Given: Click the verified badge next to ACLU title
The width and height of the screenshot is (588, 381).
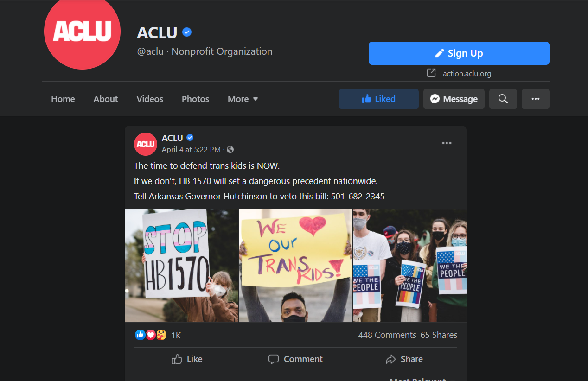Looking at the screenshot, I should (187, 32).
